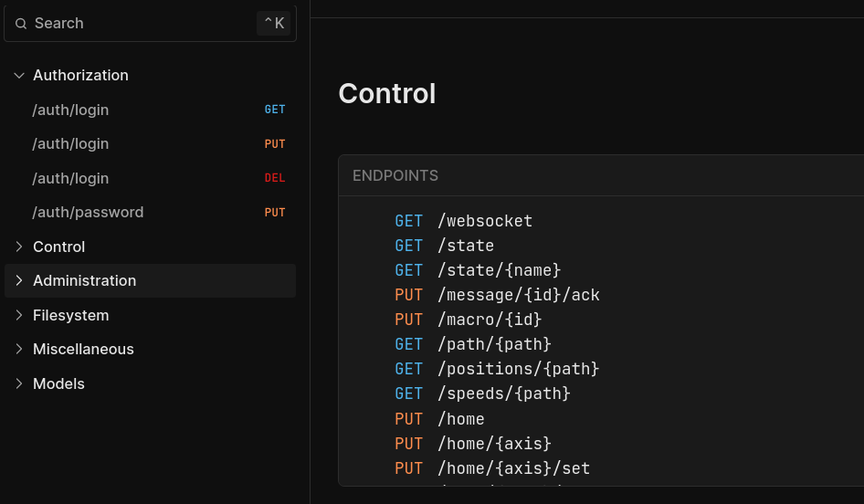The width and height of the screenshot is (864, 504).
Task: Select the Control sidebar item
Action: point(150,247)
